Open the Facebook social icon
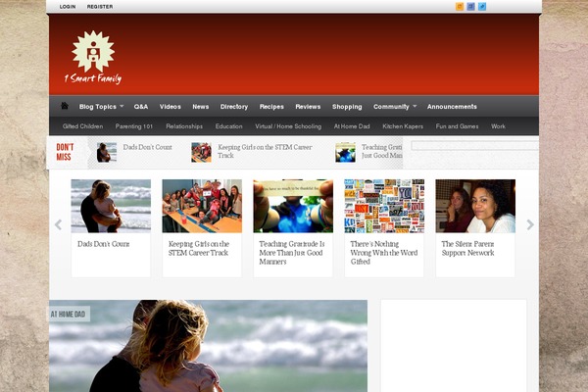This screenshot has height=392, width=588. [470, 7]
